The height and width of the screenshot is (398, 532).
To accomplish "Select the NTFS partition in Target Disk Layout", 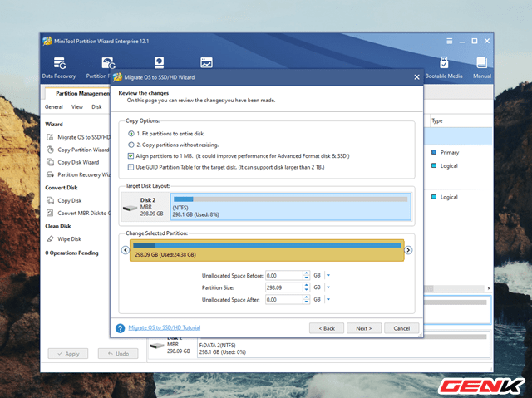I will pyautogui.click(x=291, y=207).
